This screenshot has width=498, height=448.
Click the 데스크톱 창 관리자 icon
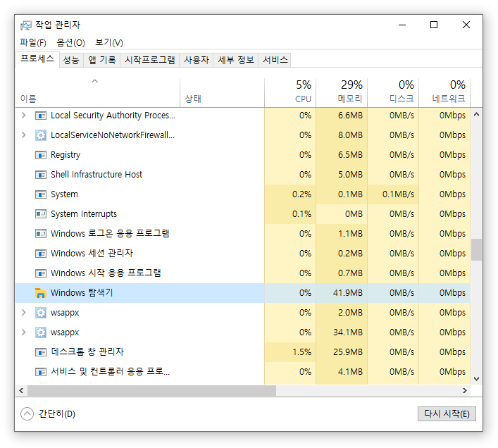pyautogui.click(x=41, y=352)
